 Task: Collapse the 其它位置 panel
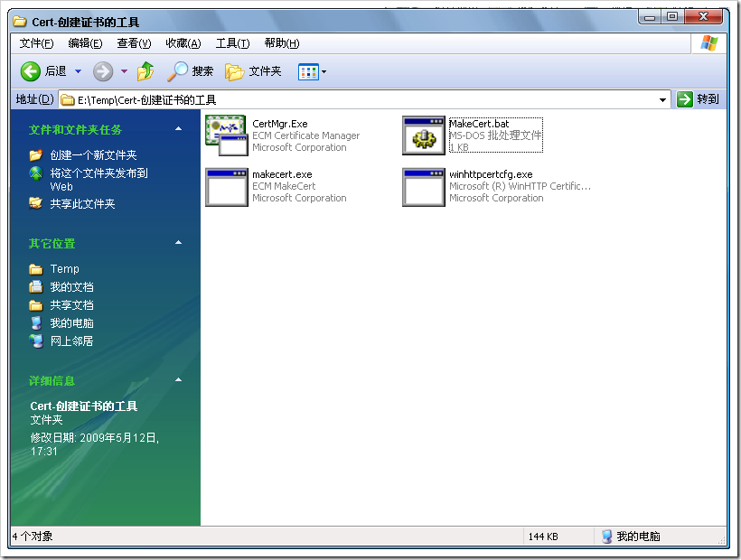179,243
